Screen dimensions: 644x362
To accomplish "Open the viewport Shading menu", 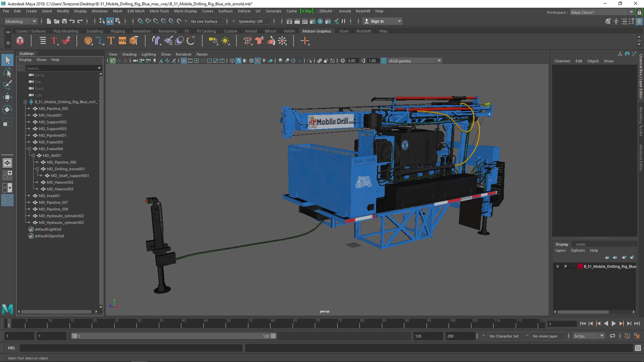I will 129,54.
